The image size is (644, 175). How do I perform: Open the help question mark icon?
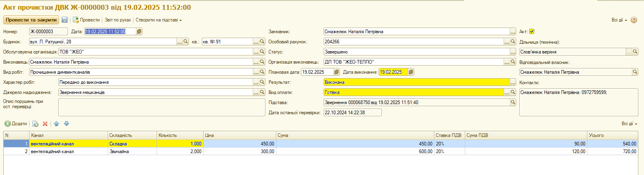[x=634, y=20]
